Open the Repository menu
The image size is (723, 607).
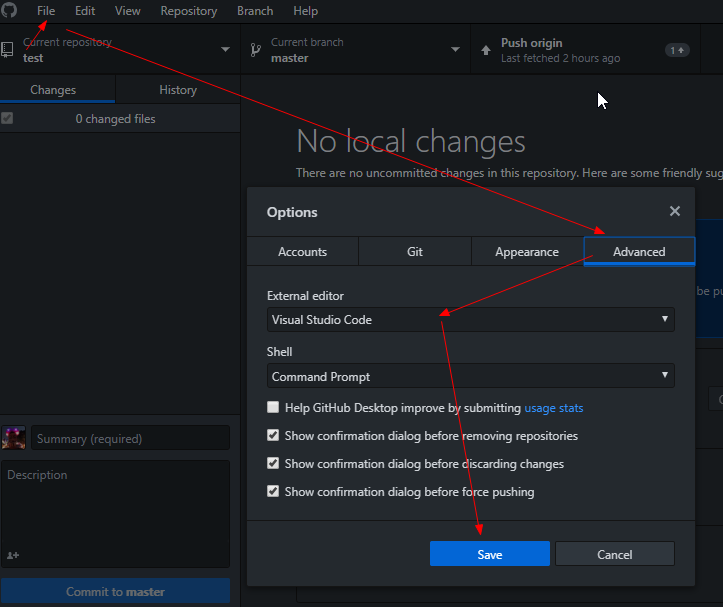[189, 11]
